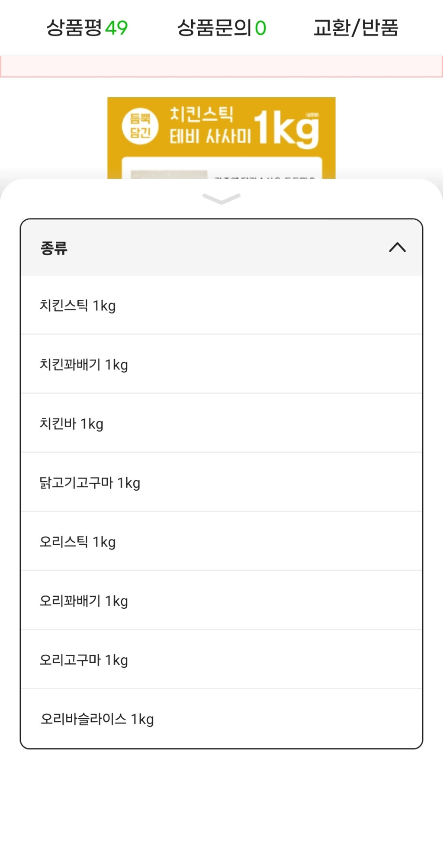
Task: Open the 상품평 reviews tab
Action: [x=87, y=28]
